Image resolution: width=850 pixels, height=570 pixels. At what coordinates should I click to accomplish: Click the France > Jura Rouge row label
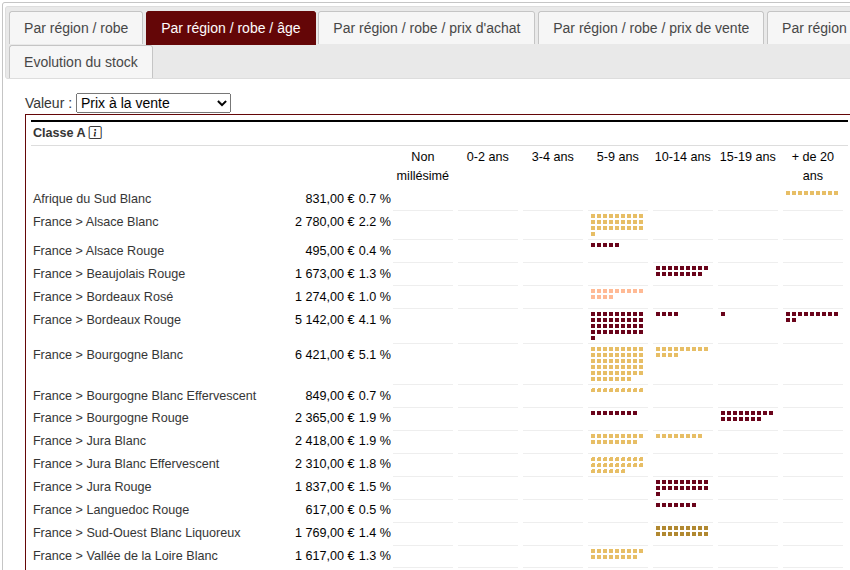(x=92, y=487)
